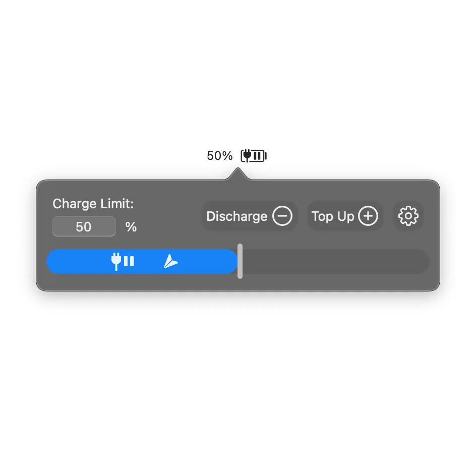
Task: Click the pause bars on the blue bar
Action: pos(129,261)
